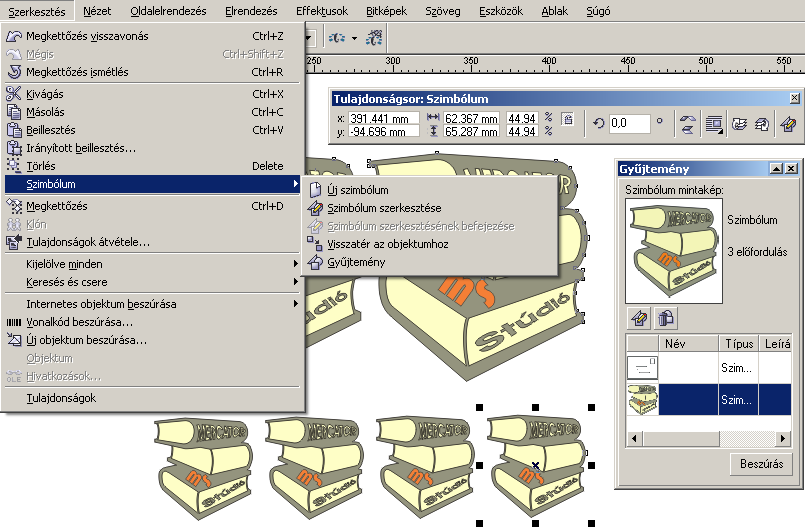
Task: Click the Típus column header
Action: click(x=739, y=344)
